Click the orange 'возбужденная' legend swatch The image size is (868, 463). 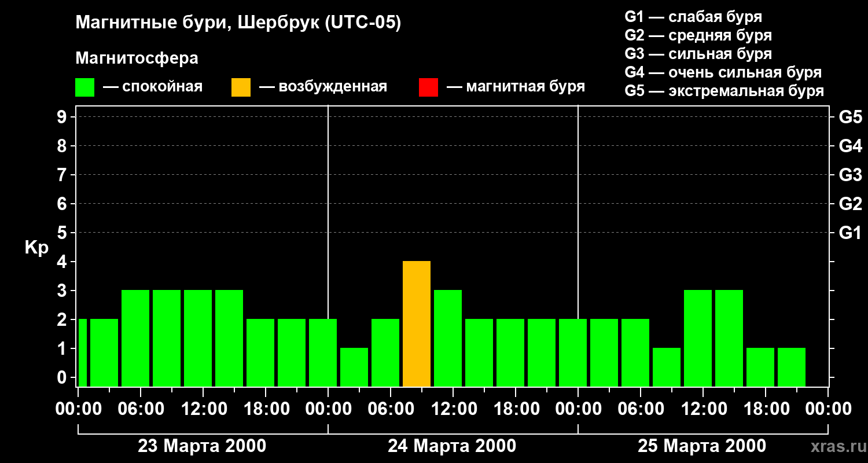coord(241,87)
